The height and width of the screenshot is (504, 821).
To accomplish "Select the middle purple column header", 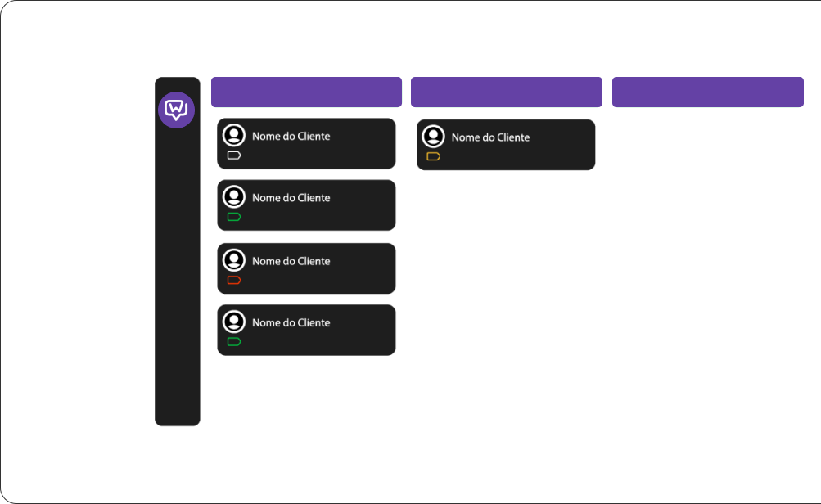I will [506, 92].
